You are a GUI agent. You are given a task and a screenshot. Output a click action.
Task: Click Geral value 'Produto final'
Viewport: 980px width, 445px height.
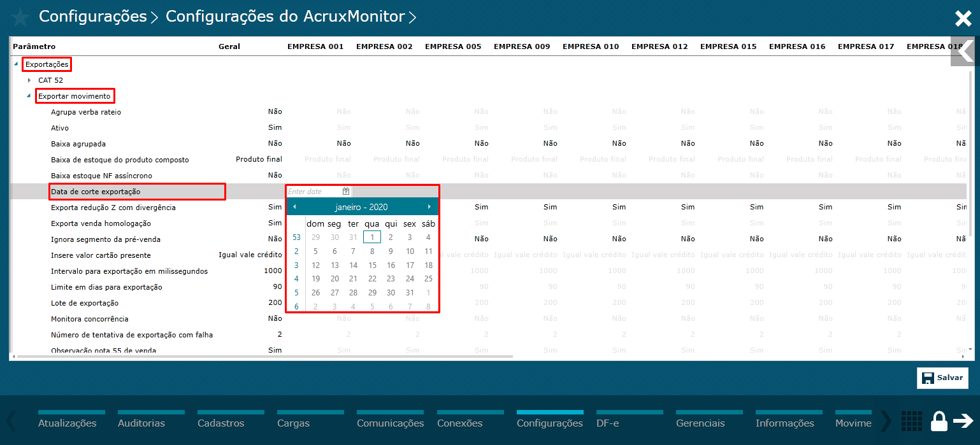259,160
